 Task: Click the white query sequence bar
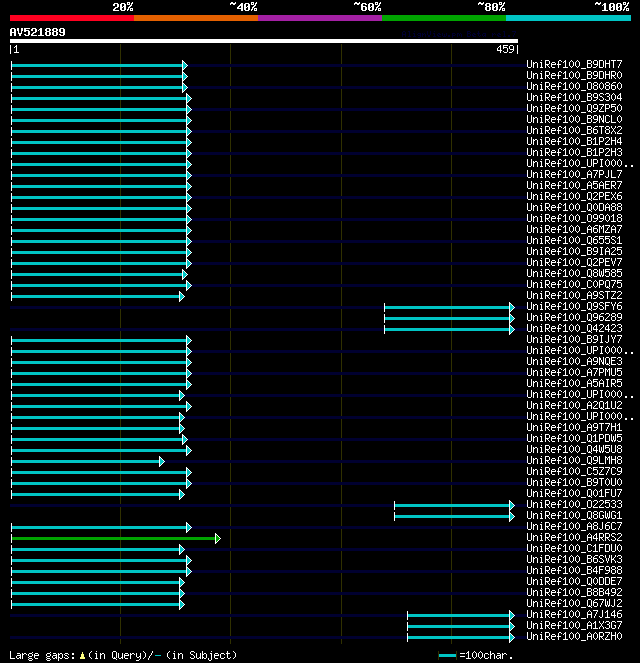[264, 41]
